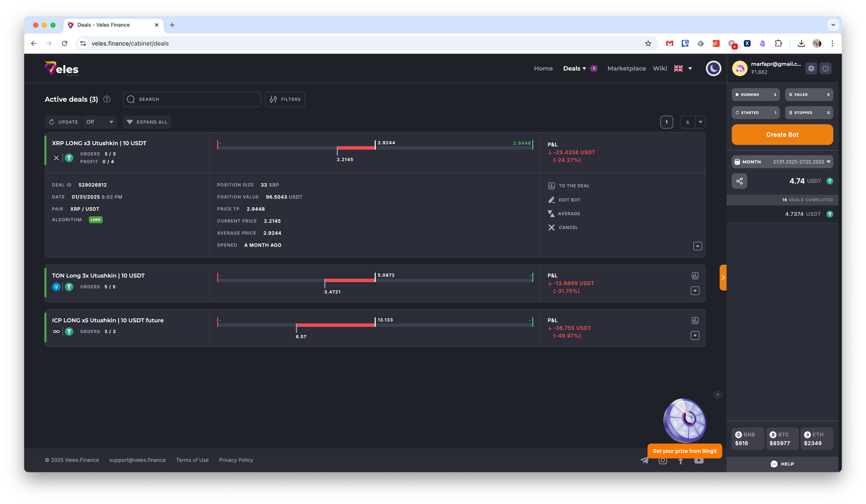Viewport: 866px width, 504px height.
Task: Toggle the Stopped deals filter
Action: click(808, 113)
